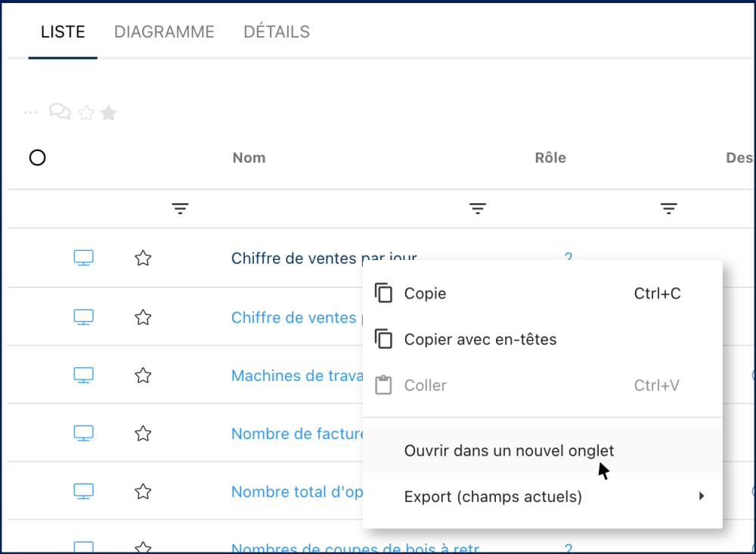The image size is (756, 554).
Task: Open the three-dots more options menu
Action: coord(30,113)
